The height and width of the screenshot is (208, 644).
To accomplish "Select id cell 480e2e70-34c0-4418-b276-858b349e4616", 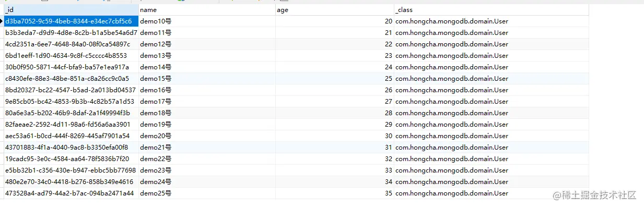I will tap(71, 182).
